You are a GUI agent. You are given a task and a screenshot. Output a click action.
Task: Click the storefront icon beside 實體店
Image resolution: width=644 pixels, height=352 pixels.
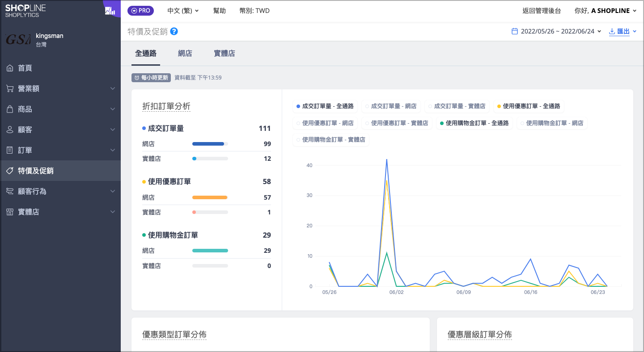(x=10, y=212)
